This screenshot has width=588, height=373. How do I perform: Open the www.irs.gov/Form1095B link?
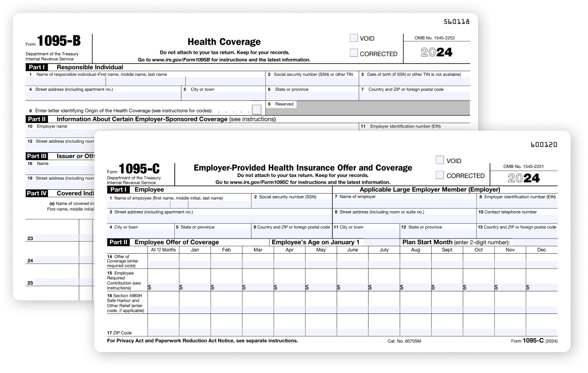coord(180,60)
